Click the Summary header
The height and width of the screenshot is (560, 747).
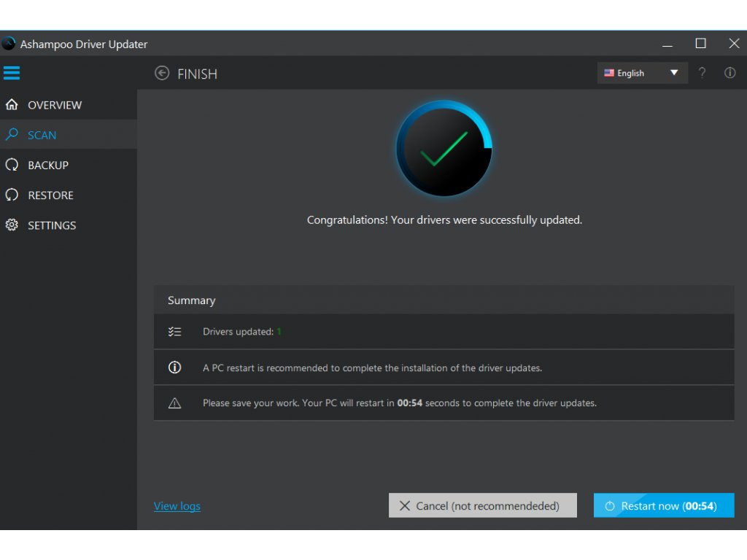(444, 300)
